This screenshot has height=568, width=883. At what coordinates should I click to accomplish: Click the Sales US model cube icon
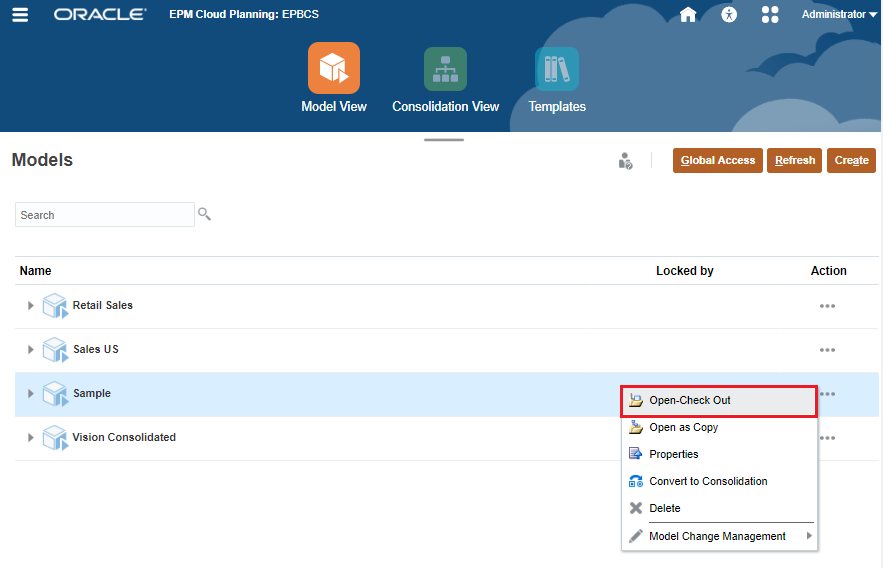pyautogui.click(x=55, y=350)
